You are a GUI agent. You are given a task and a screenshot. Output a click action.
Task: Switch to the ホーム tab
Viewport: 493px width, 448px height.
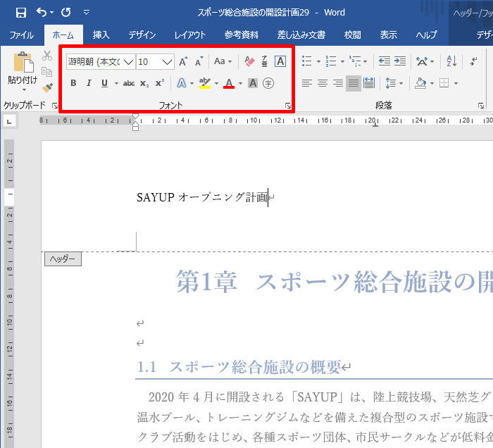click(x=63, y=35)
